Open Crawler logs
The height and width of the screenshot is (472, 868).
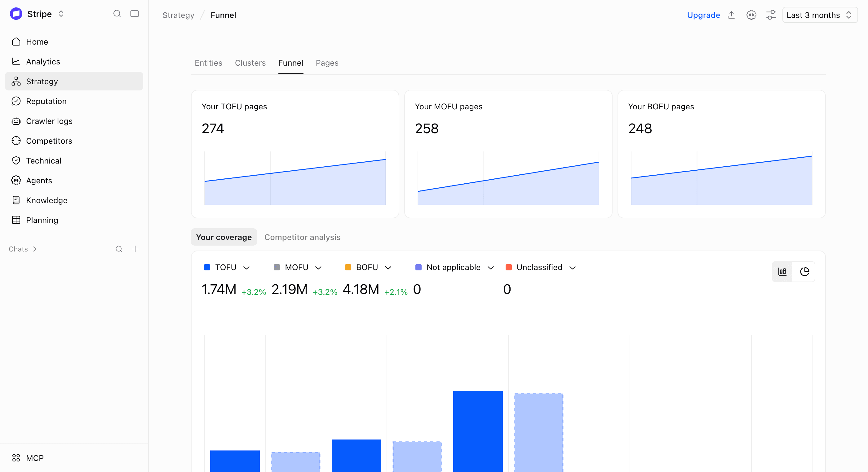[x=74, y=121]
